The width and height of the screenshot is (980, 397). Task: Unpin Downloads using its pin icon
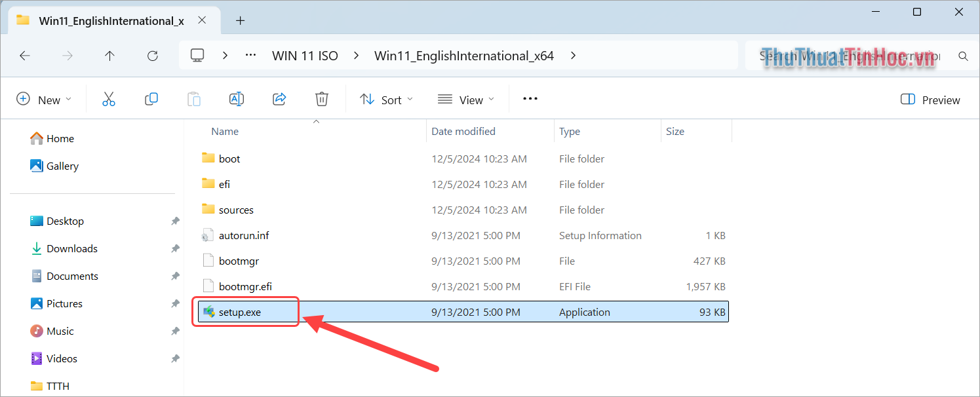click(175, 249)
